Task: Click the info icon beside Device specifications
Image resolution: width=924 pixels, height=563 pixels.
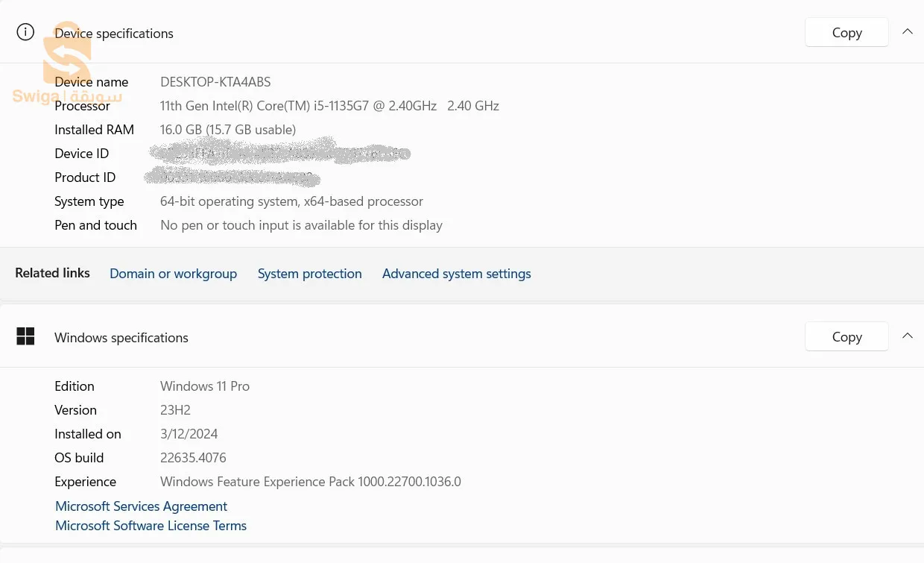Action: point(25,32)
